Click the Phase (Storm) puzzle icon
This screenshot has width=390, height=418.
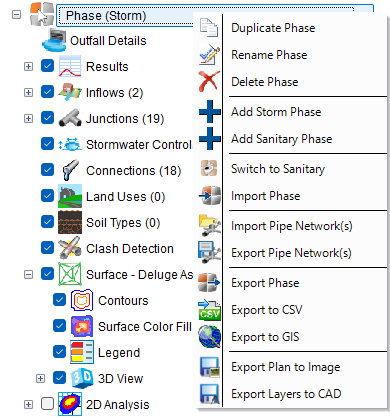pos(42,14)
